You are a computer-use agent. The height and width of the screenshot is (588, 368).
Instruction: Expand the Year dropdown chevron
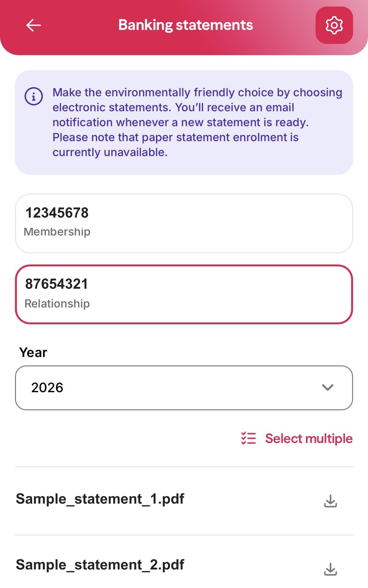(x=327, y=387)
